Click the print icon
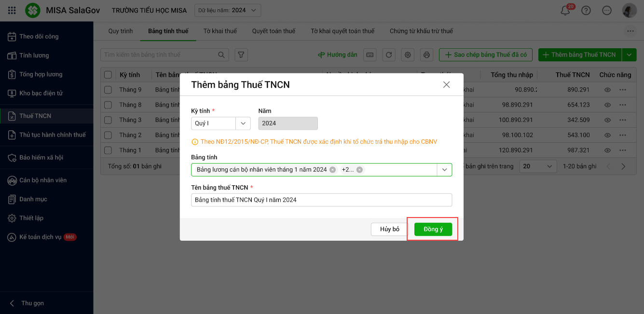644x314 pixels. coord(426,55)
